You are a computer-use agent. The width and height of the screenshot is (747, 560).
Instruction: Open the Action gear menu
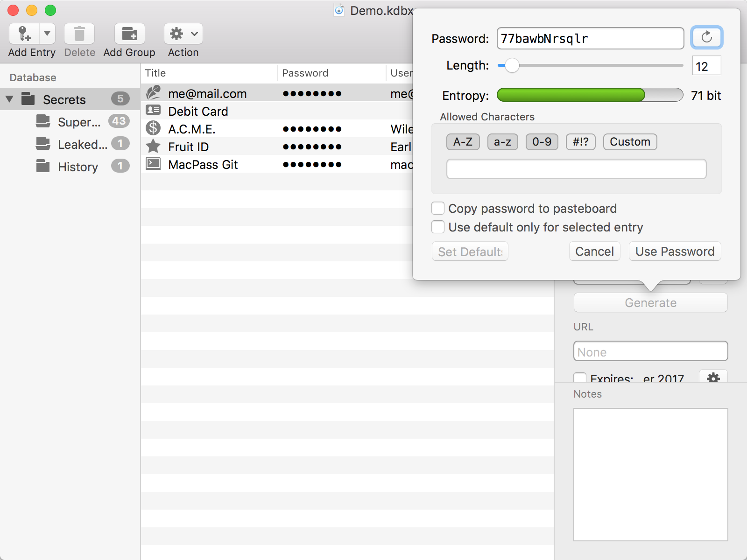click(183, 34)
